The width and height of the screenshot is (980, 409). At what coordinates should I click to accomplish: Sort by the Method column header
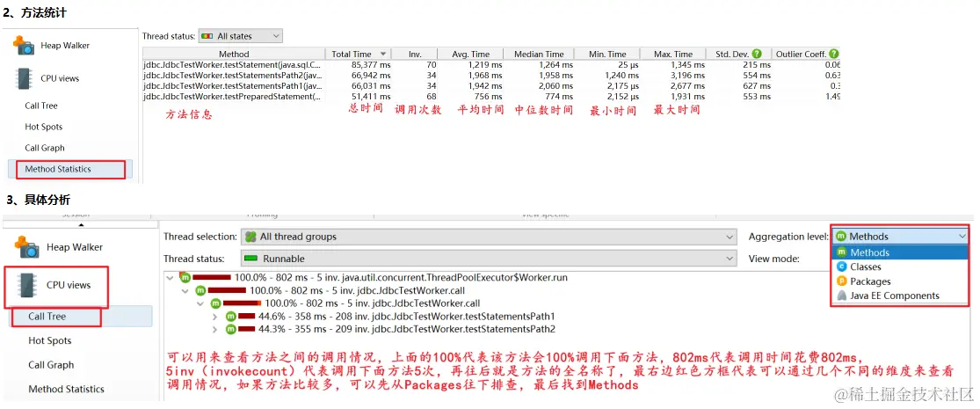click(x=234, y=54)
